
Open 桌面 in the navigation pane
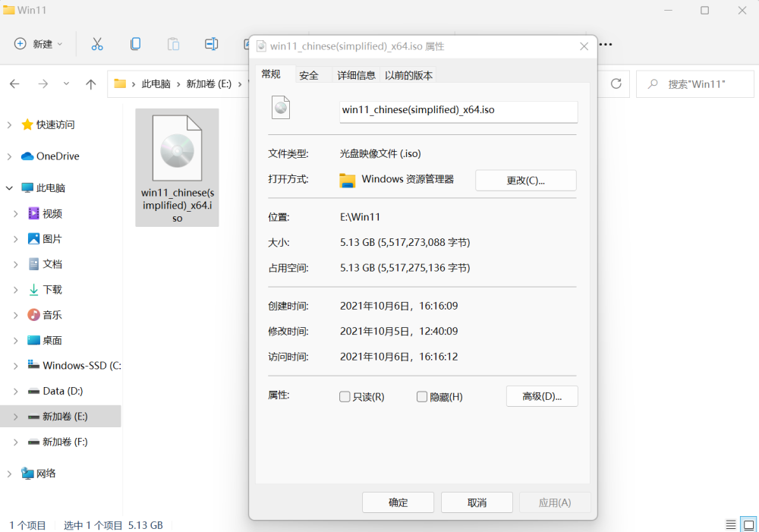(52, 340)
